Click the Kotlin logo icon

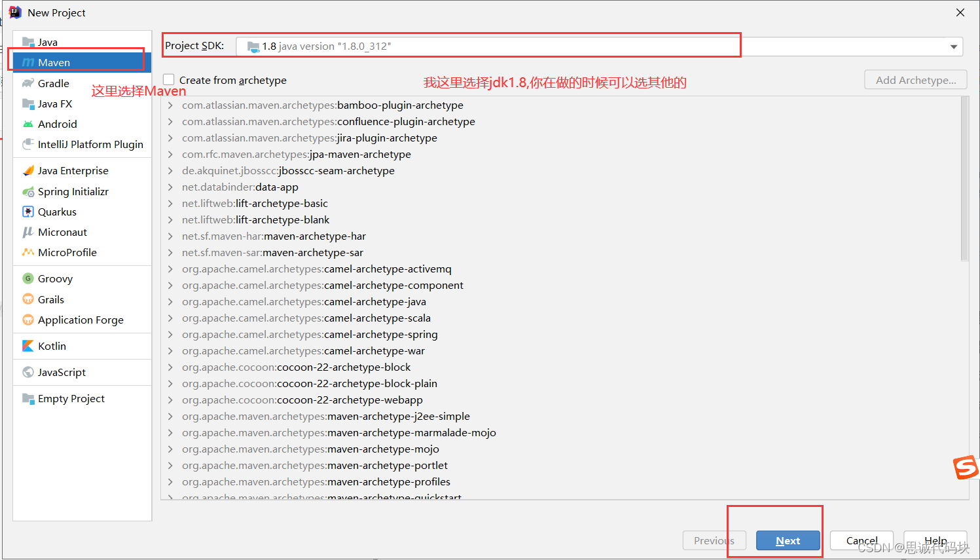pyautogui.click(x=28, y=346)
